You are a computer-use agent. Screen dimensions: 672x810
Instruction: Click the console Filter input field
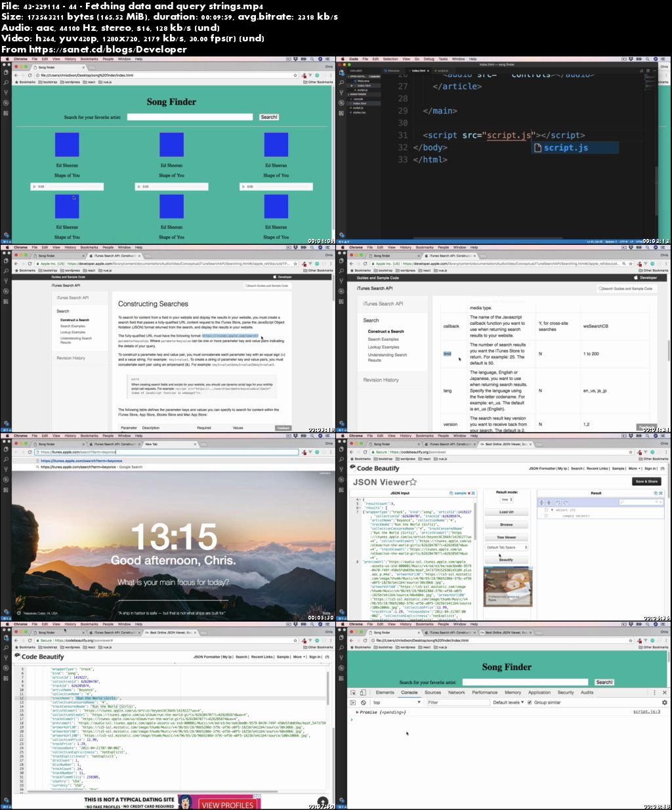[458, 702]
